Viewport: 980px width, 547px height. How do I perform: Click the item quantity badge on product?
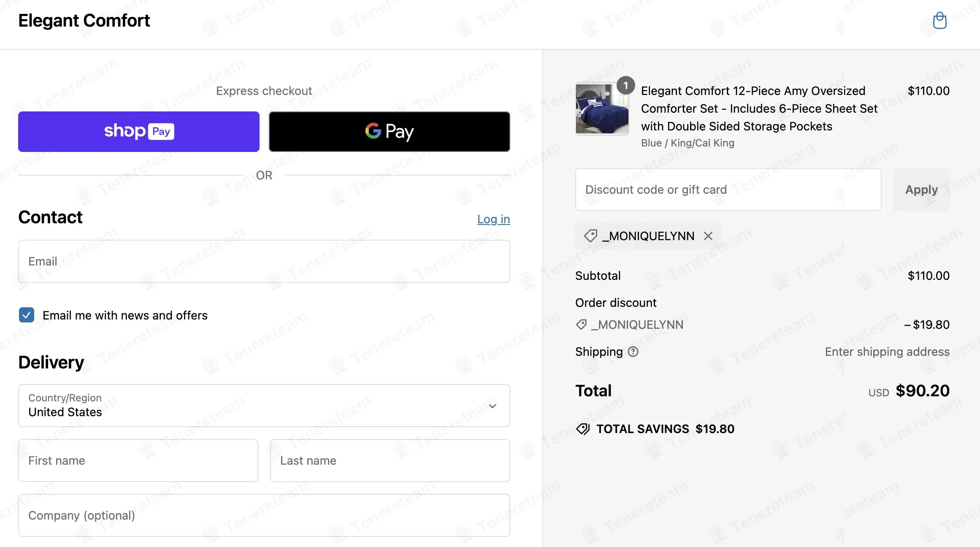tap(625, 85)
